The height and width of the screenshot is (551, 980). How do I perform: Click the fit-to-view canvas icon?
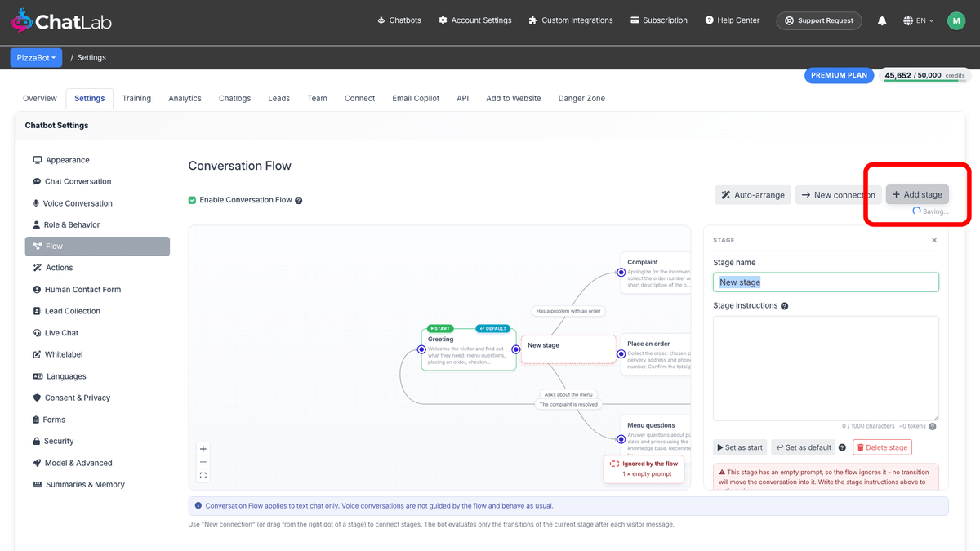pyautogui.click(x=203, y=475)
